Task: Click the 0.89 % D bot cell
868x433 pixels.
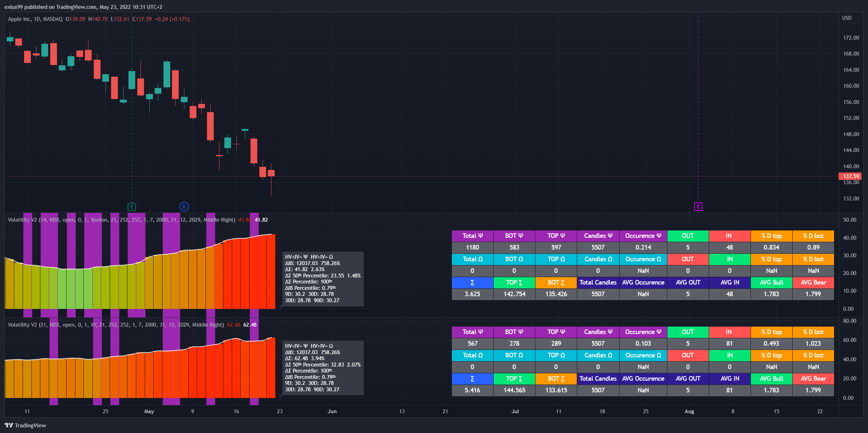Action: point(813,247)
